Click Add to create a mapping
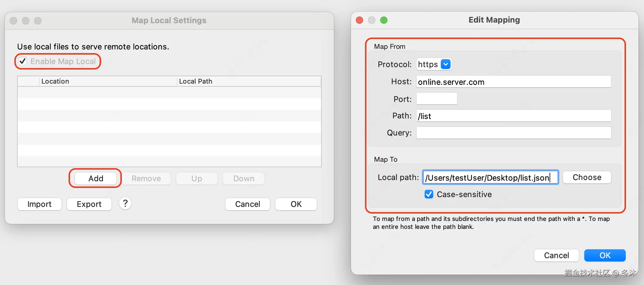The width and height of the screenshot is (644, 285). point(96,179)
